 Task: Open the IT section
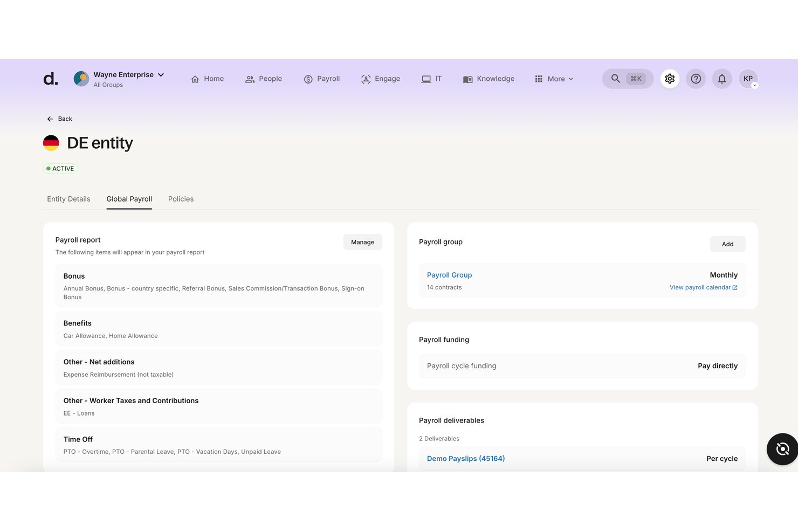tap(431, 79)
